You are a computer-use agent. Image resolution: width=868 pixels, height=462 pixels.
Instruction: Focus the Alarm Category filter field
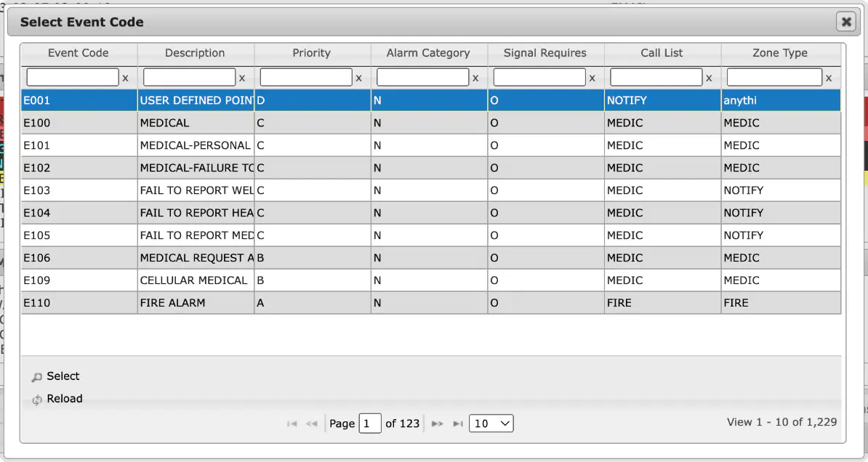[x=423, y=77]
